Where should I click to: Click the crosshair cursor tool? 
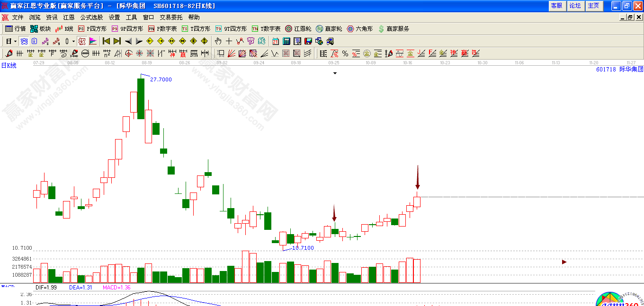coord(229,41)
